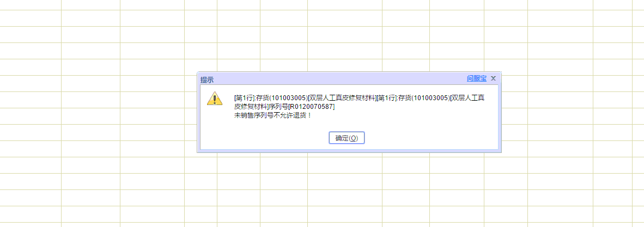Click the 确定(O) confirm button
The height and width of the screenshot is (227, 644).
coord(347,138)
